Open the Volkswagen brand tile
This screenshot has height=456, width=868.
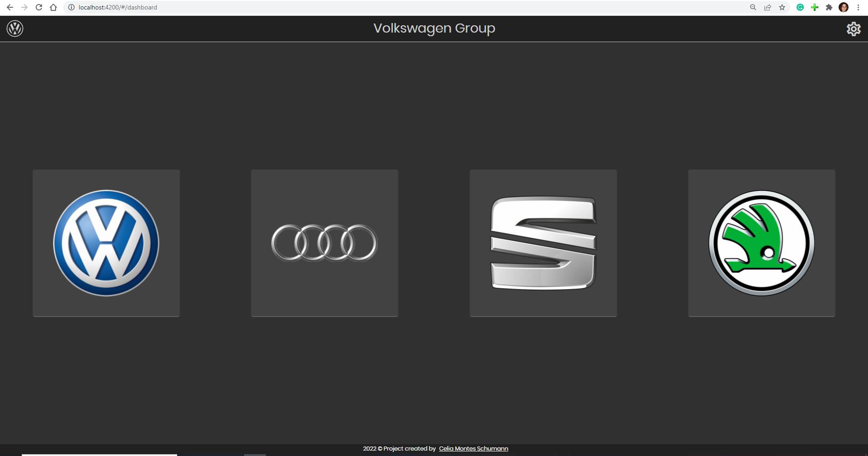coord(106,242)
